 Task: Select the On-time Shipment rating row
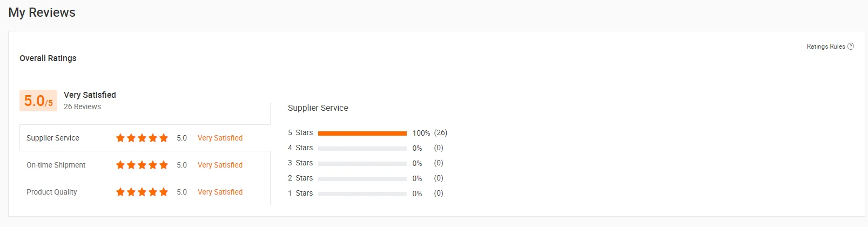(x=56, y=165)
